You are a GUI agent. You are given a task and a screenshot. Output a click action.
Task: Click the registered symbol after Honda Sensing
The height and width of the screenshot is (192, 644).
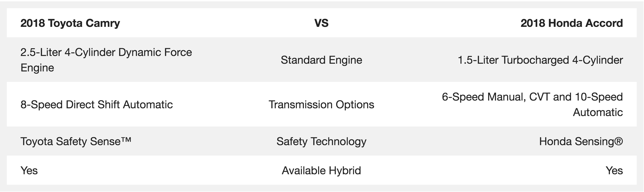click(x=618, y=141)
